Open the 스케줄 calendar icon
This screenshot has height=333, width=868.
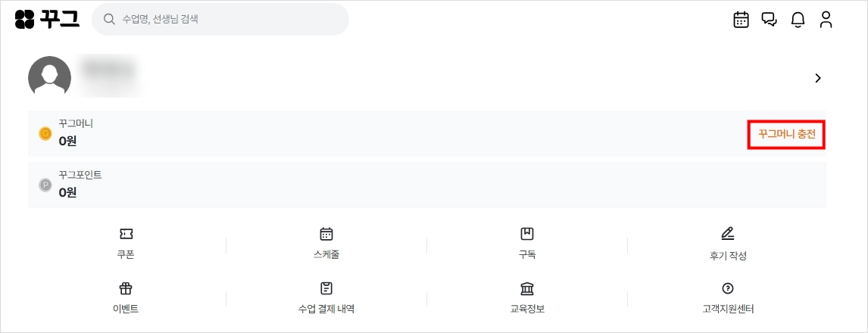[326, 234]
